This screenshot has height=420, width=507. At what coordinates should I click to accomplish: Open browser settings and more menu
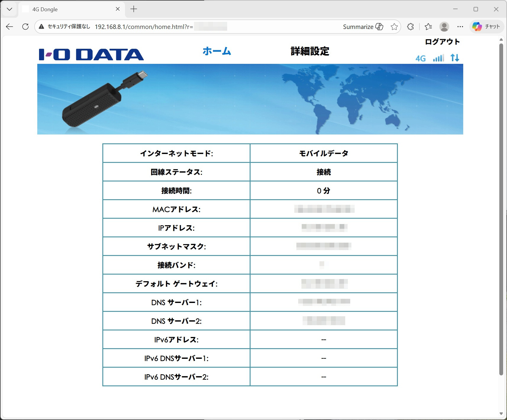[460, 27]
